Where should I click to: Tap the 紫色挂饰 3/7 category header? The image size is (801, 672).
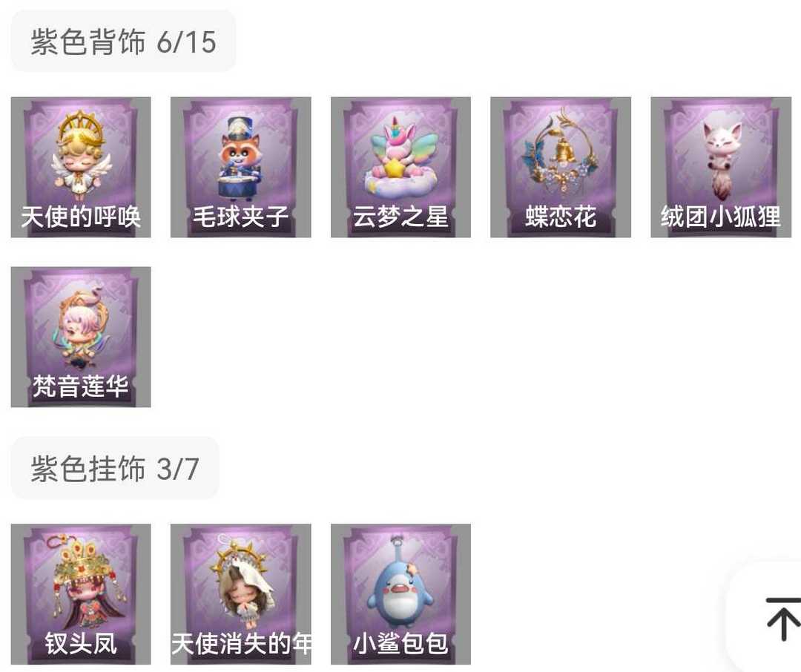pos(115,468)
